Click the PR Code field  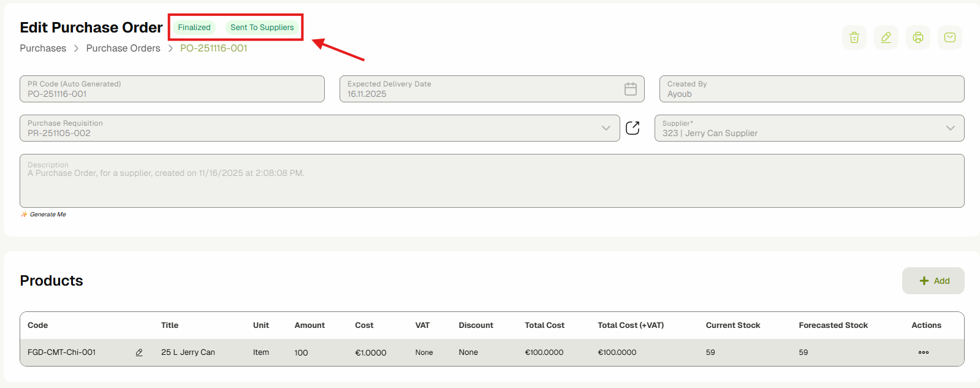[x=172, y=89]
